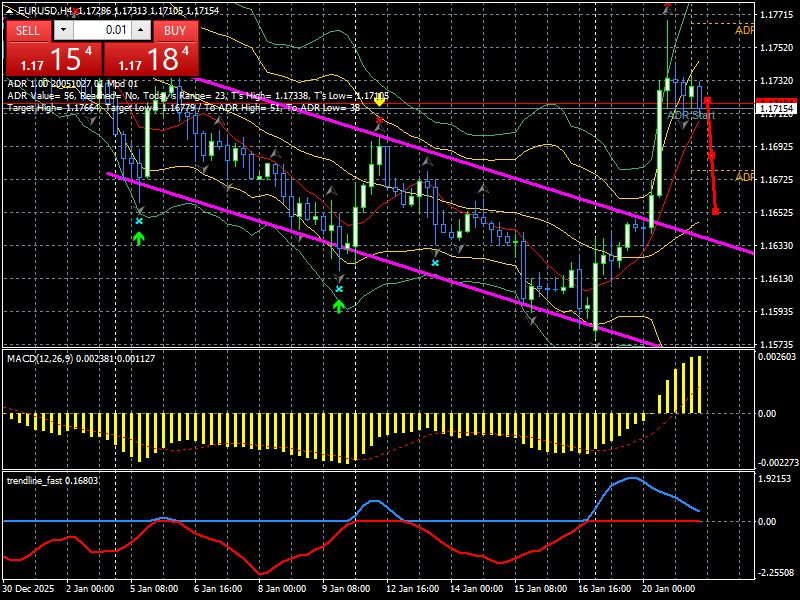The width and height of the screenshot is (800, 600).
Task: Click the 1.16725 price axis label
Action: click(776, 180)
